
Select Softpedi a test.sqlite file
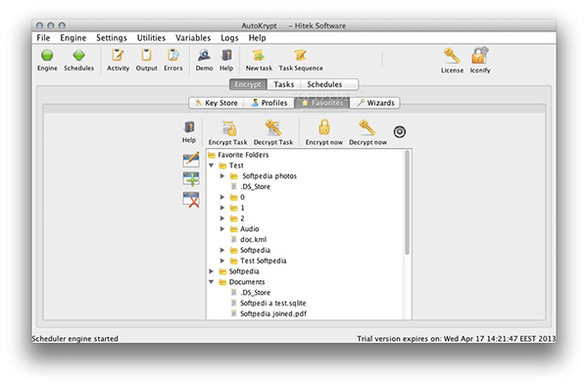pyautogui.click(x=269, y=303)
